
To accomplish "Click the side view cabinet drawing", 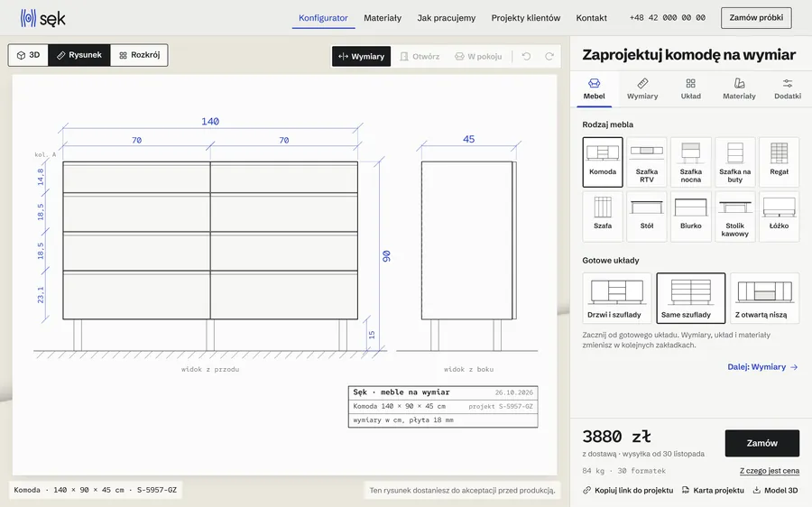I will (x=468, y=256).
